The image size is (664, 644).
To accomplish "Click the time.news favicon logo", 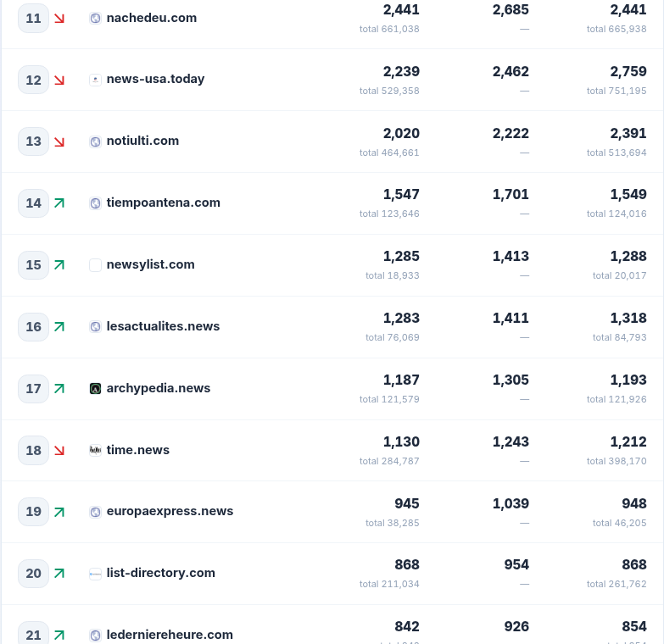I will 95,450.
